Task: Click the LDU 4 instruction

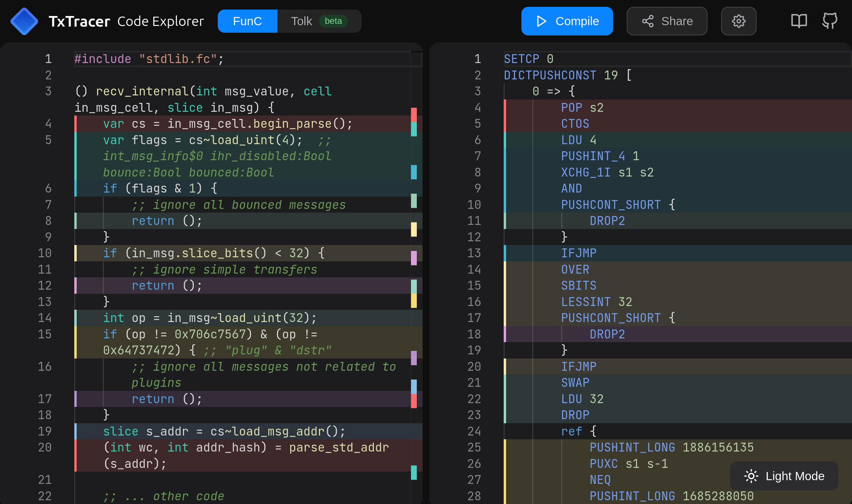Action: tap(579, 140)
